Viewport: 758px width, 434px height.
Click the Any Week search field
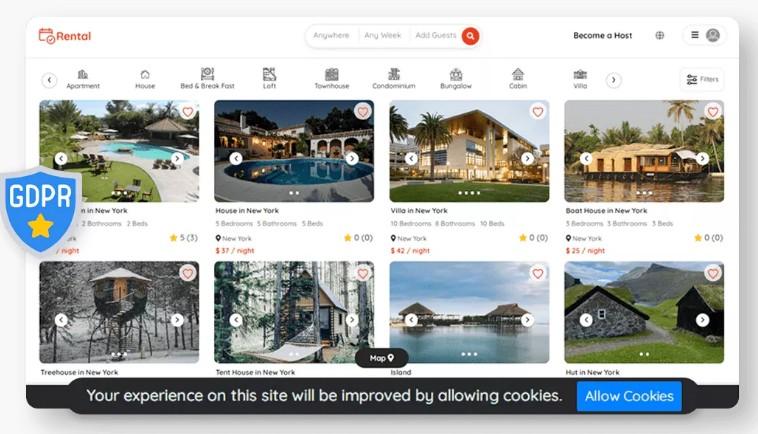(383, 35)
